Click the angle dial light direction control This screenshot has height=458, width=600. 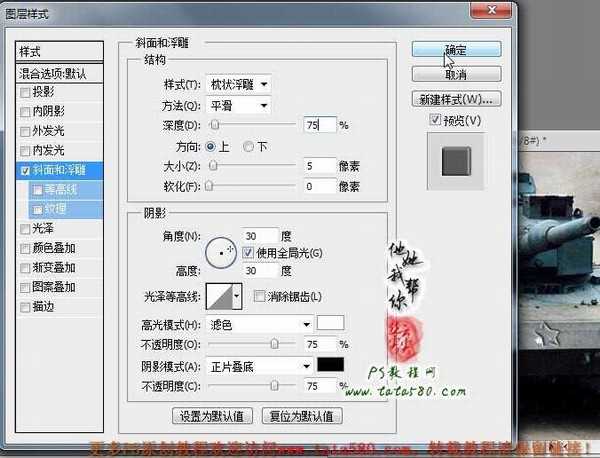pyautogui.click(x=220, y=255)
